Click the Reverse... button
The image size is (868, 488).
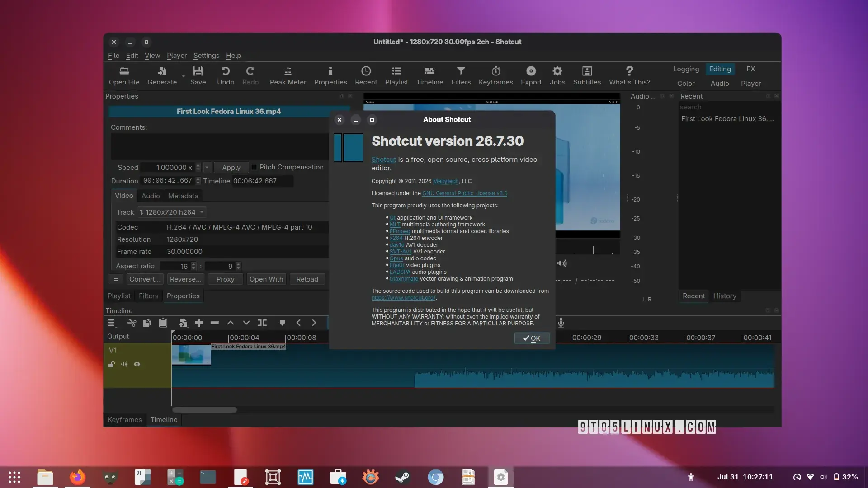click(186, 279)
